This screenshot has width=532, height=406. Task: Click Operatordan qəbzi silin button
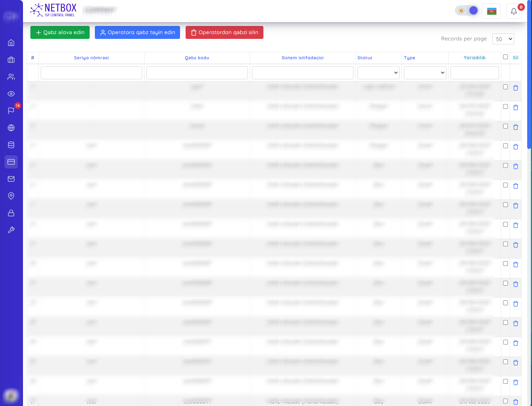point(224,33)
